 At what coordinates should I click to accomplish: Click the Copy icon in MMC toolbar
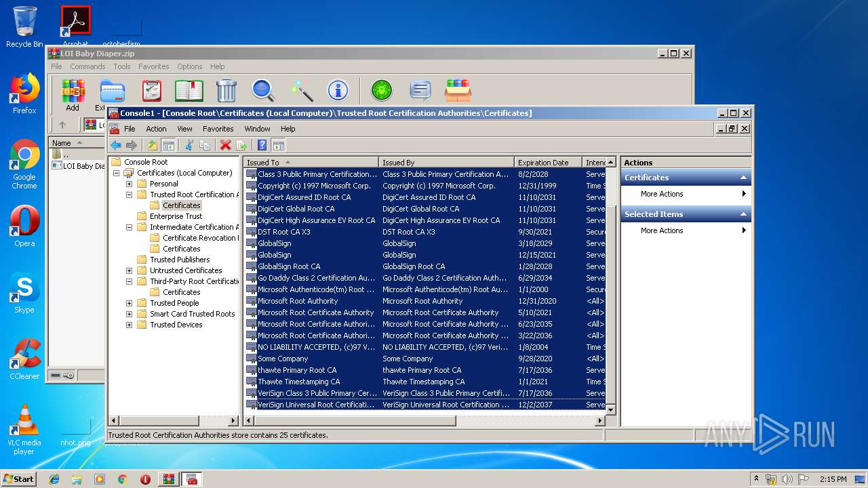[205, 145]
